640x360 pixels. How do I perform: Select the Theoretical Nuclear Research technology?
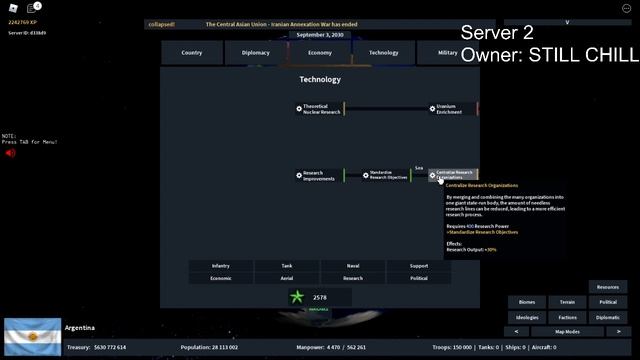pyautogui.click(x=320, y=109)
